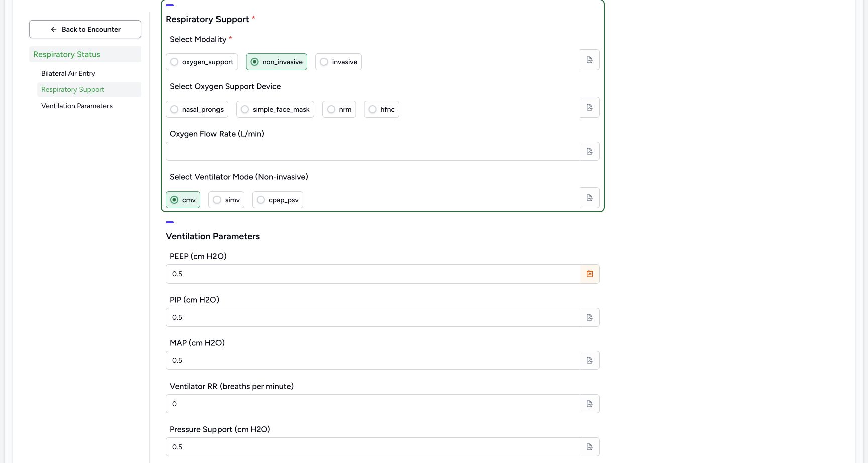This screenshot has height=463, width=868.
Task: Click the notes icon for Pressure Support
Action: [x=590, y=447]
